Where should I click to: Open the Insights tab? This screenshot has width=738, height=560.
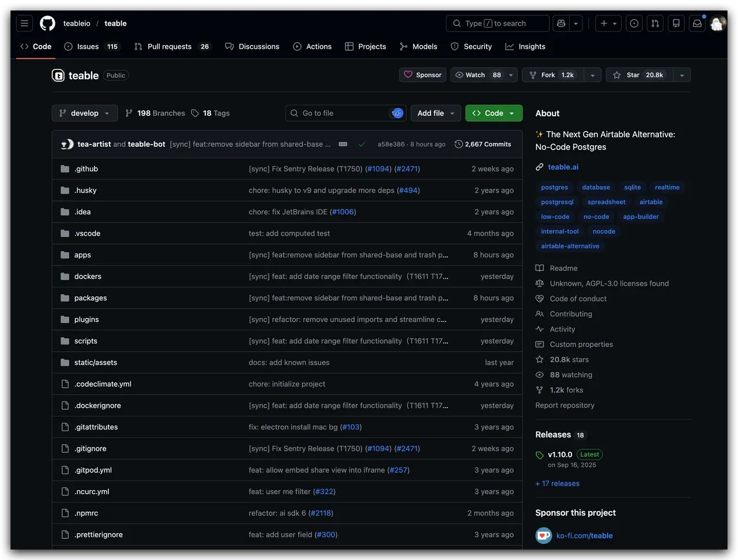(x=525, y=47)
